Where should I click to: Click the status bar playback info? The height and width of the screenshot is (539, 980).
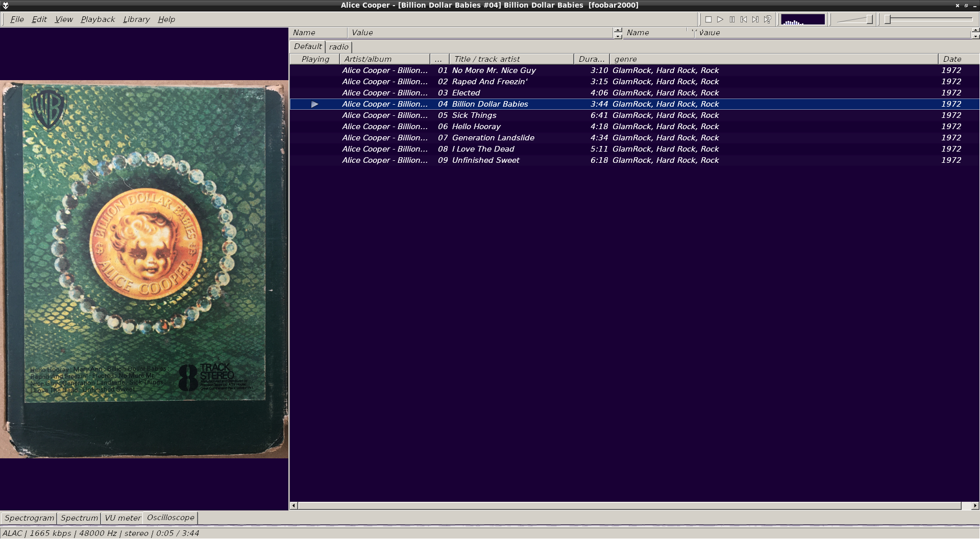101,533
